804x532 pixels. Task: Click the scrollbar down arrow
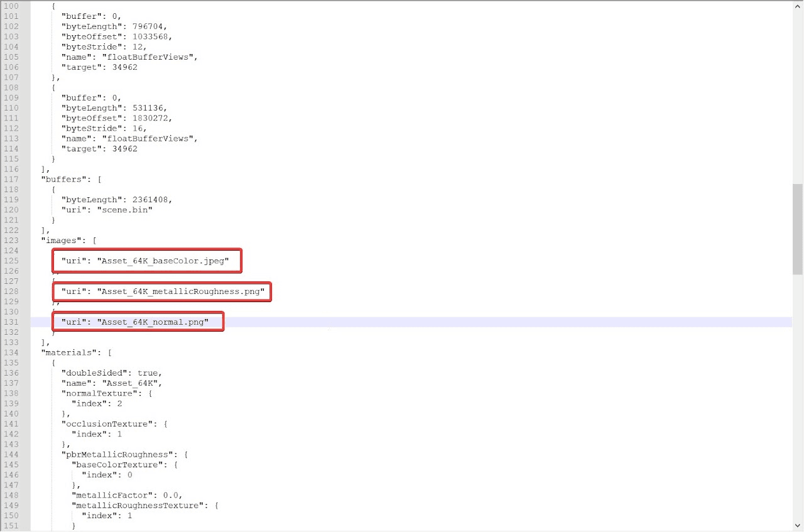797,526
